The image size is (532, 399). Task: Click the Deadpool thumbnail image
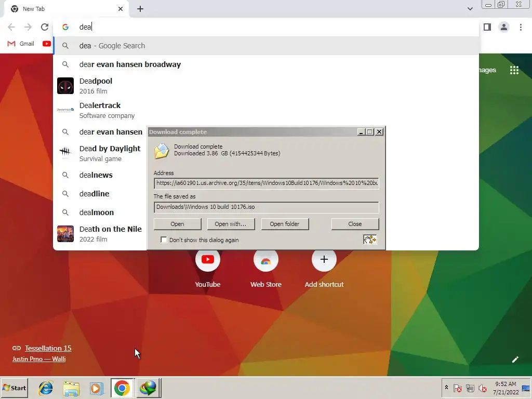tap(65, 86)
